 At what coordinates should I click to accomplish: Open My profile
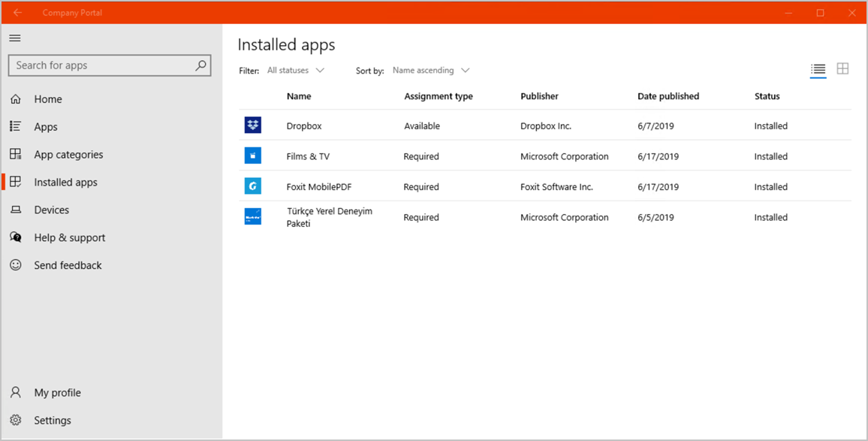(x=111, y=393)
